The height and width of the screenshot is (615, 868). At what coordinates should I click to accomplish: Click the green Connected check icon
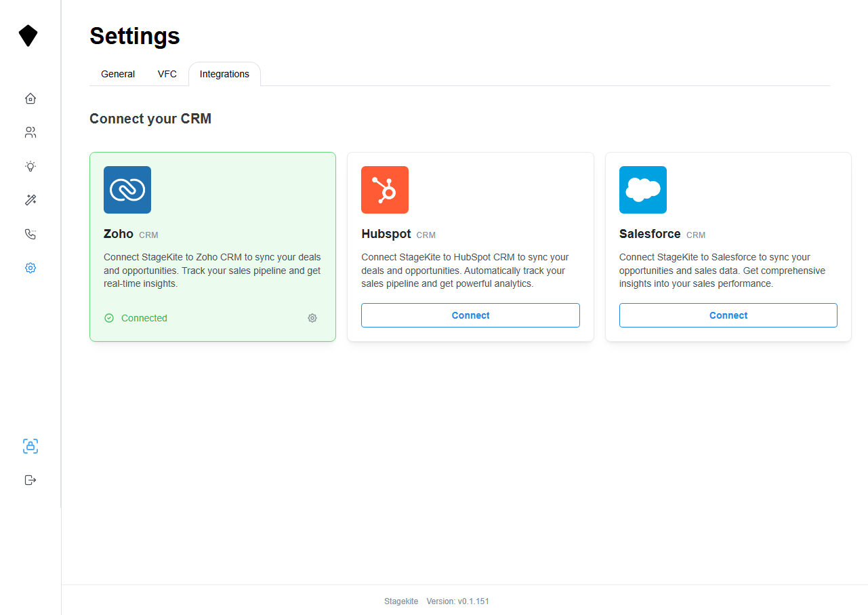point(109,318)
